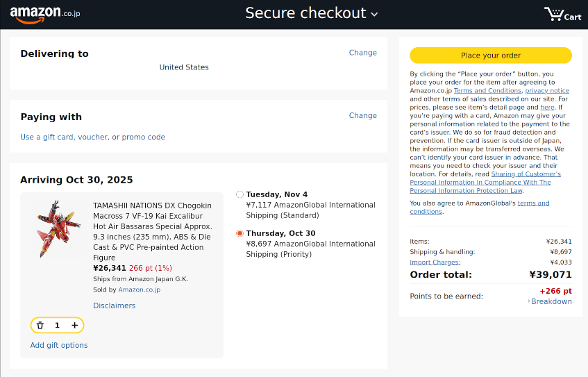Viewport: 588px width, 377px height.
Task: Expand the Secure checkout dropdown arrow
Action: tap(374, 15)
